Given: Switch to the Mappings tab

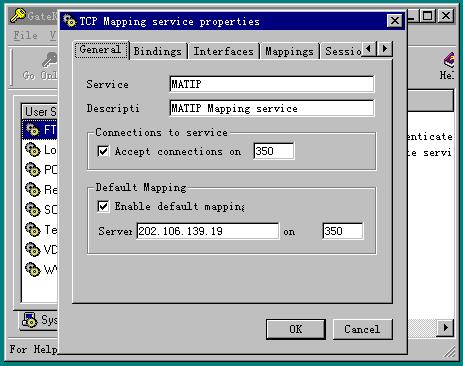Looking at the screenshot, I should coord(289,51).
